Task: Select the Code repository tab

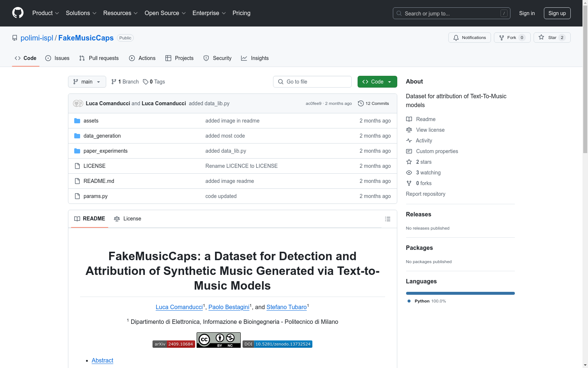Action: pos(26,58)
